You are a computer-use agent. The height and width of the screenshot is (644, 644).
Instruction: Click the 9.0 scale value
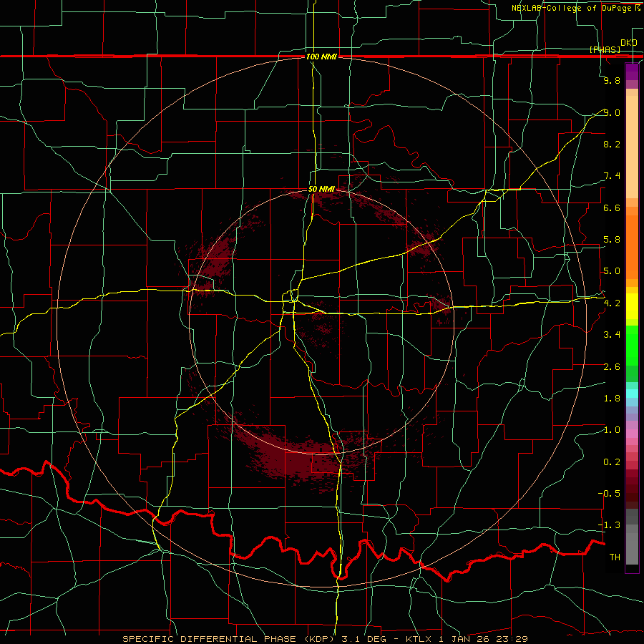click(612, 112)
